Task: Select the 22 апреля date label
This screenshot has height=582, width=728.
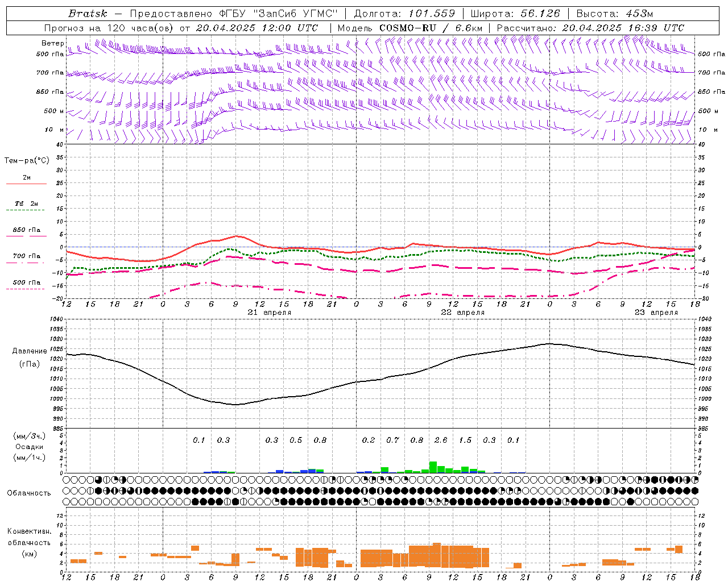Action: [463, 313]
